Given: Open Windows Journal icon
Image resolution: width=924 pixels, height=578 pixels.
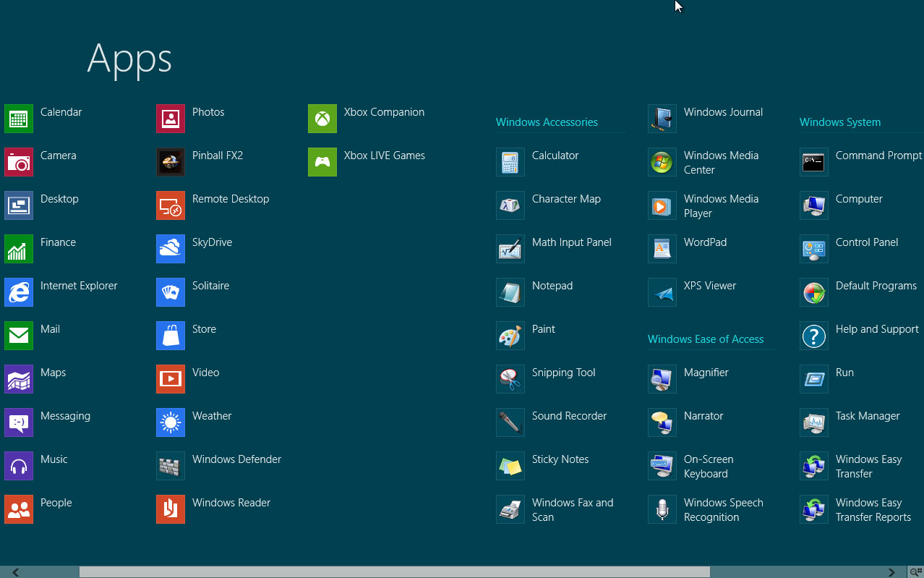Looking at the screenshot, I should [x=662, y=119].
